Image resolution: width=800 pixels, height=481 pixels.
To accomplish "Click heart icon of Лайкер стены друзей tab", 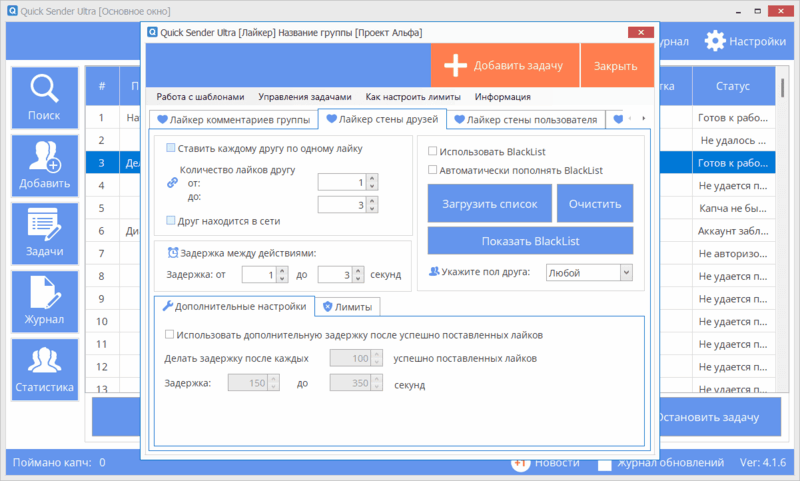I will [x=331, y=119].
